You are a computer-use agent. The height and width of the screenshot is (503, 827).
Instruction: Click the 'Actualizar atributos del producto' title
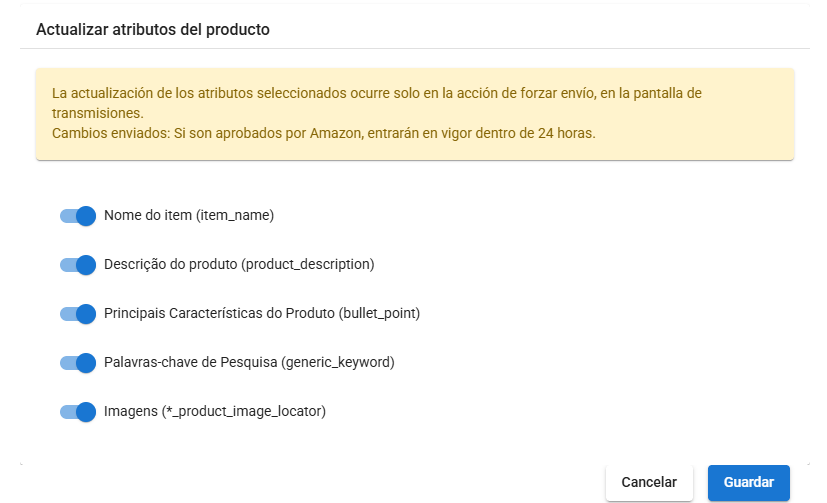[152, 30]
